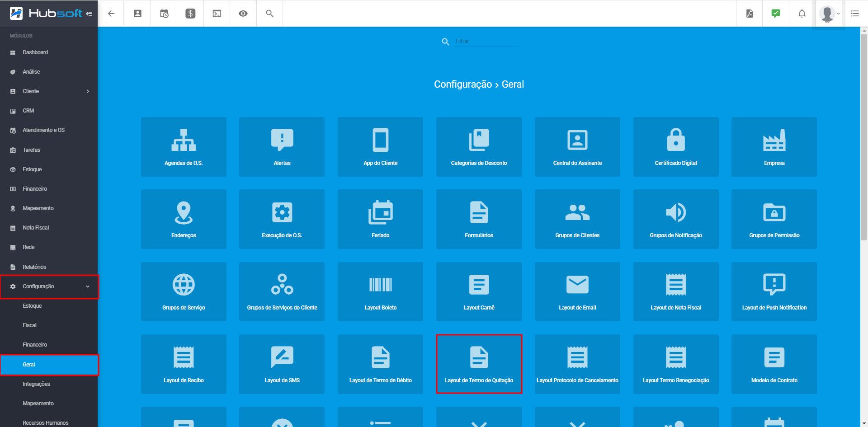Screen dimensions: 868x427
Task: Open the notifications bell
Action: coord(802,14)
